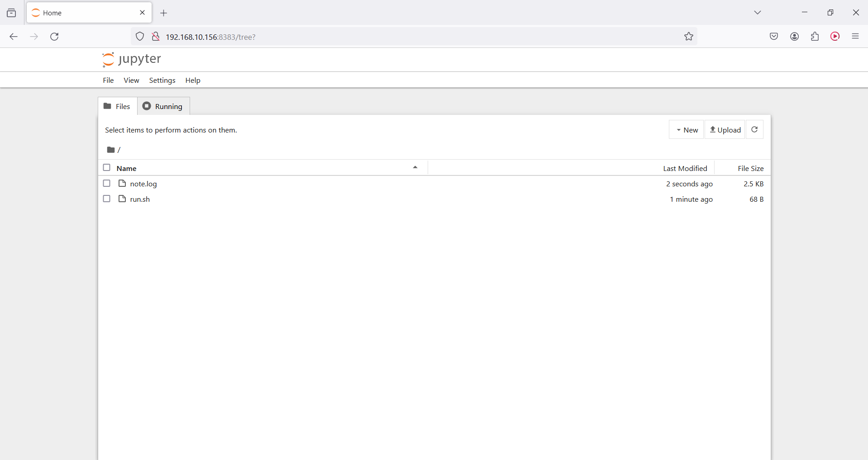Toggle the Name column sort arrow
The image size is (868, 460).
(x=415, y=167)
